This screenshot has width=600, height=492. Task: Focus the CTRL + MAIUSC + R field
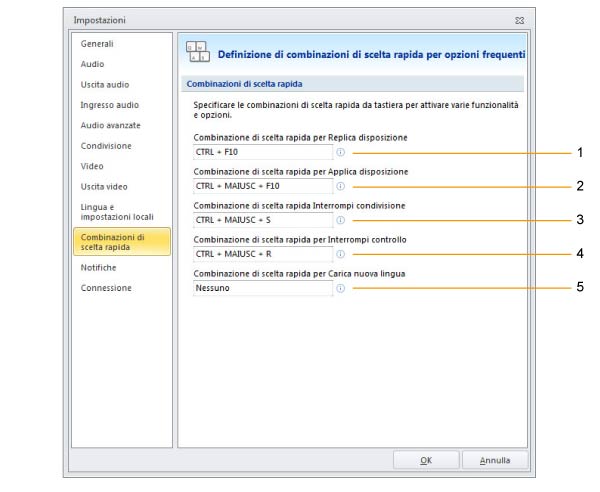263,254
